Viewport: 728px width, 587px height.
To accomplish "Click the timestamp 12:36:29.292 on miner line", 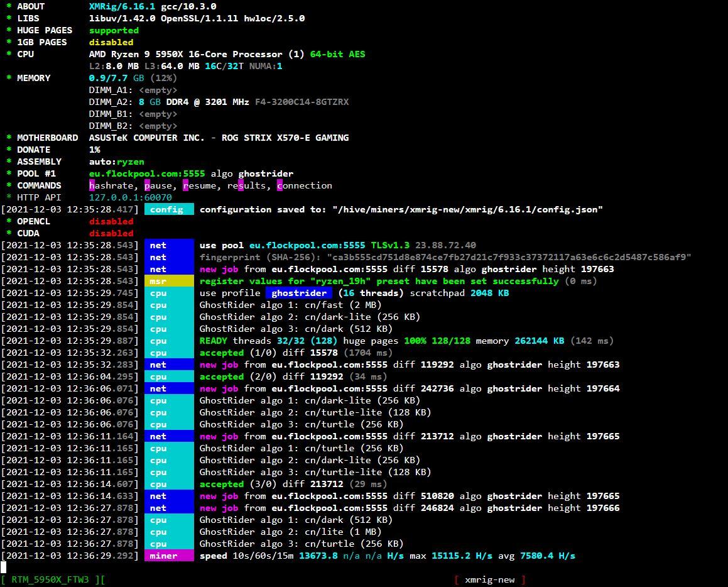I will (70, 556).
